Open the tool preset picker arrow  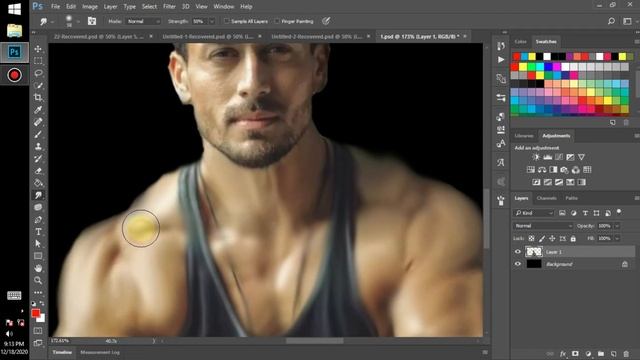point(52,21)
